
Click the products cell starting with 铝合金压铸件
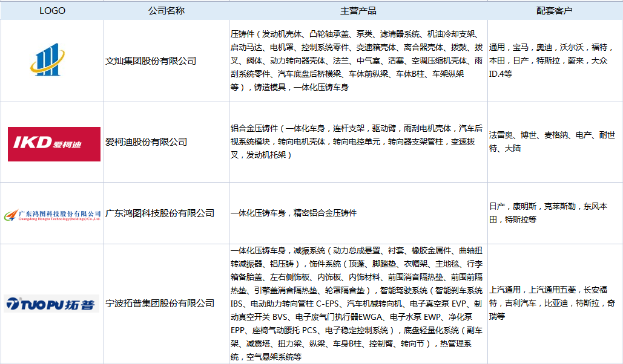358,142
